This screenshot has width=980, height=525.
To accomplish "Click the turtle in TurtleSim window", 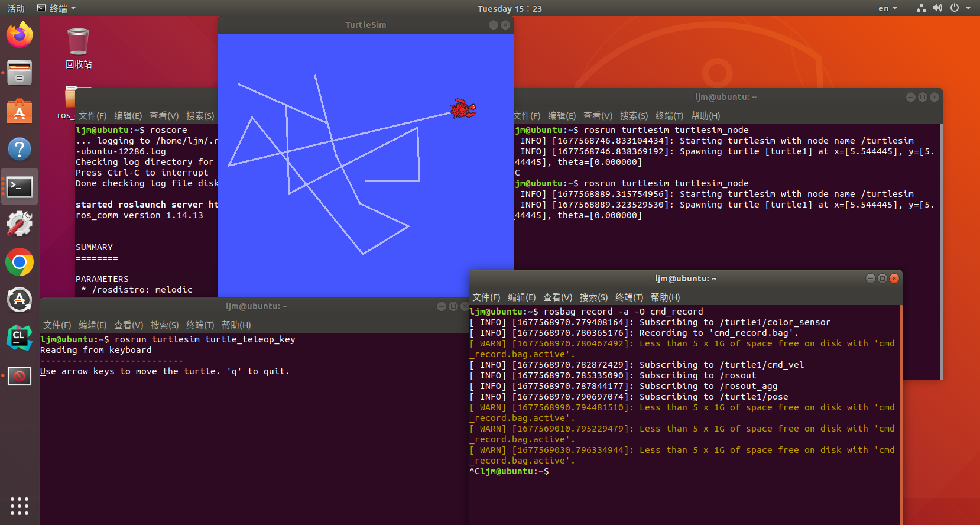I will point(463,109).
